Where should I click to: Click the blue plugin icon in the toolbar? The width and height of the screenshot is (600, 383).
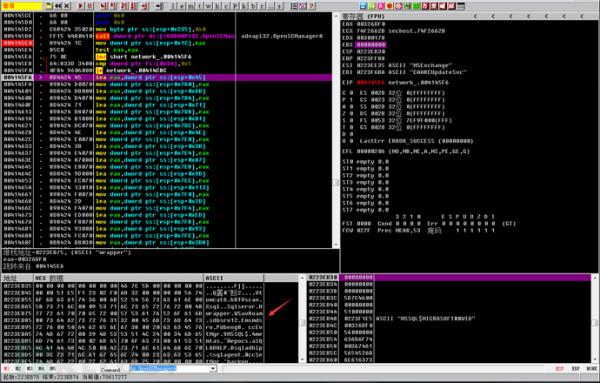tap(363, 6)
